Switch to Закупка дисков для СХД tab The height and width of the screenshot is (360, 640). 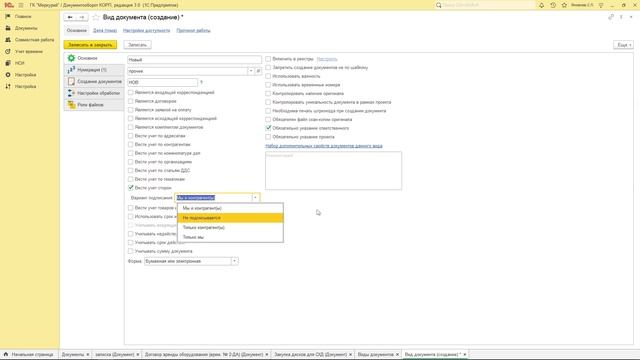point(310,354)
